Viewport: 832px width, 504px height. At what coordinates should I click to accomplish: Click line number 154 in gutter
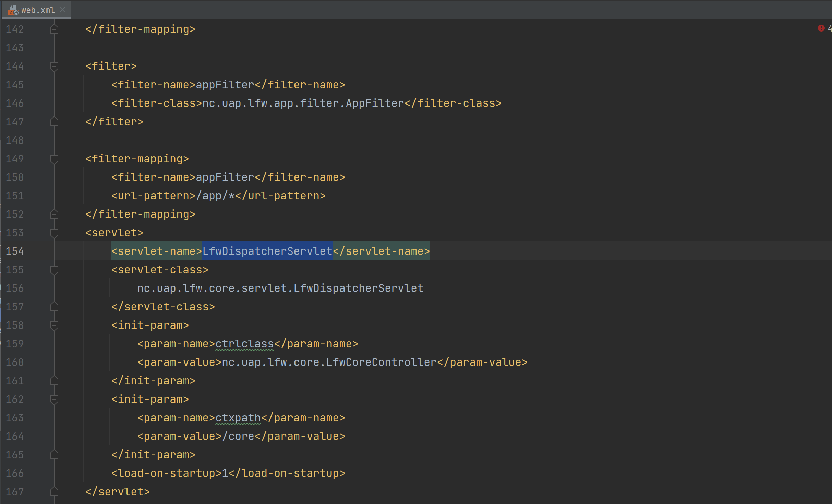[x=15, y=251]
